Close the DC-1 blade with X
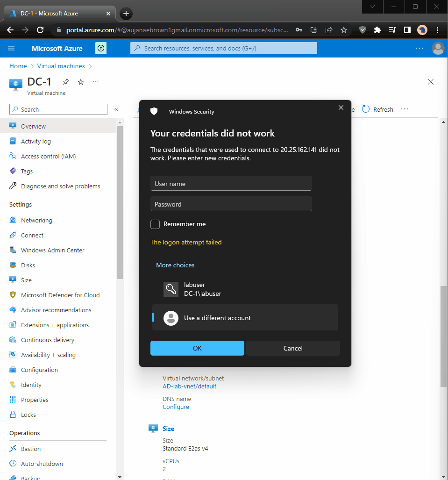Image resolution: width=448 pixels, height=480 pixels. pyautogui.click(x=431, y=82)
